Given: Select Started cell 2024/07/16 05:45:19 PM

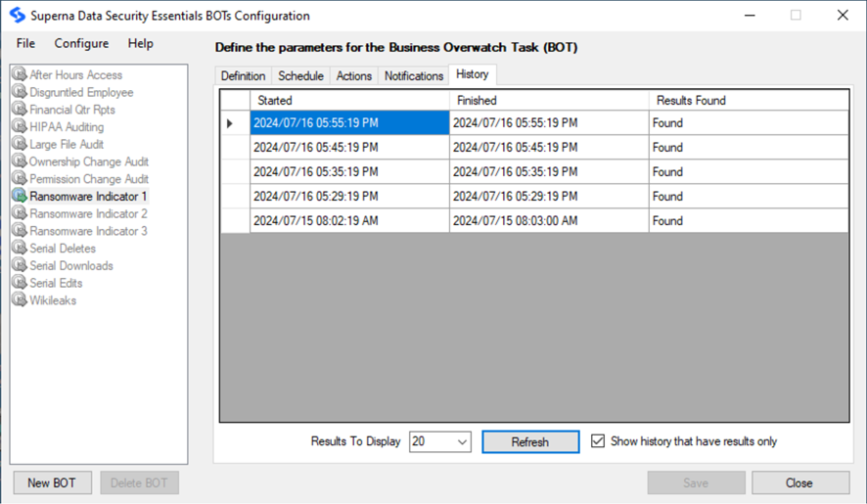Looking at the screenshot, I should pyautogui.click(x=349, y=147).
